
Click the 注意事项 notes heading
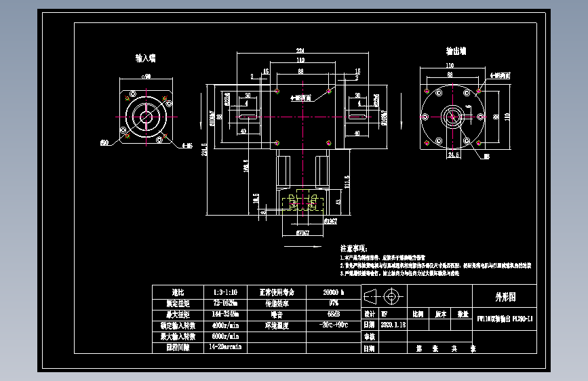coord(353,248)
